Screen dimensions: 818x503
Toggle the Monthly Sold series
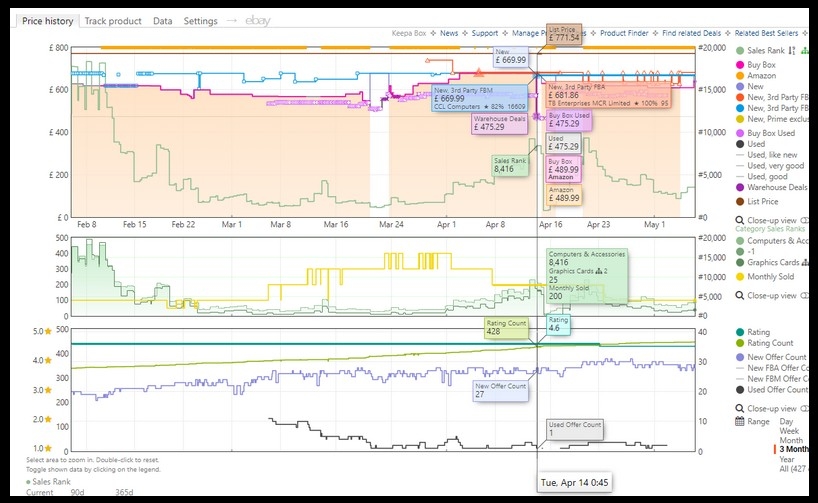(765, 277)
